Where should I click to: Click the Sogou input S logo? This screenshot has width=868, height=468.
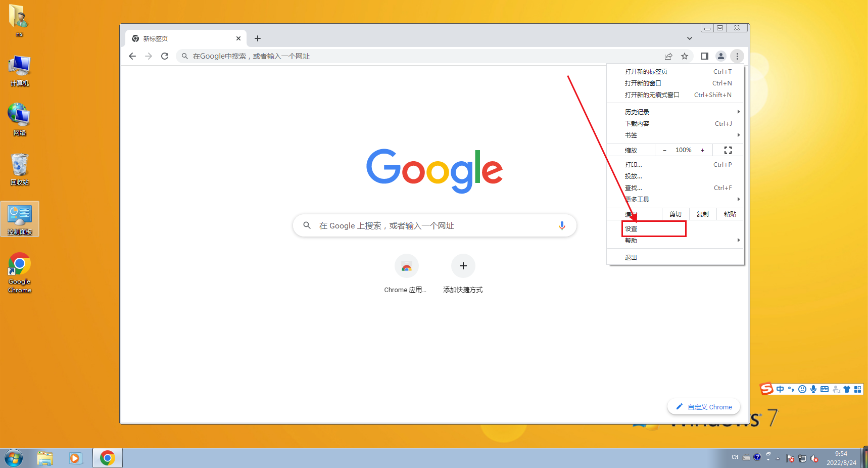tap(767, 389)
